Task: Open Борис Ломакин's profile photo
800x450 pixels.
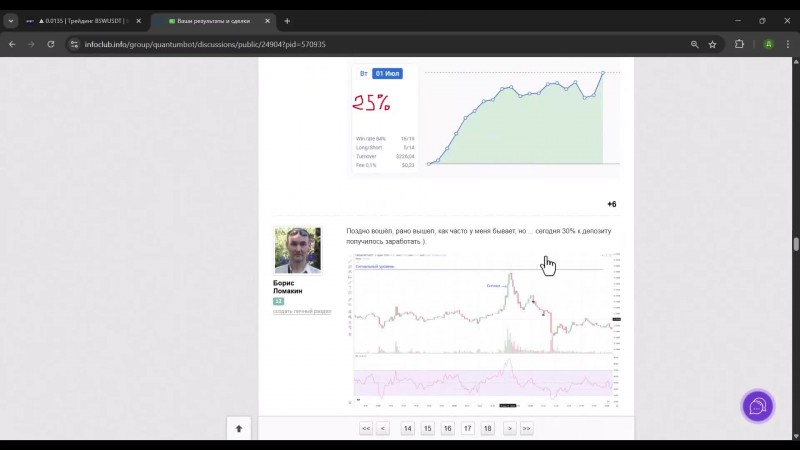Action: [297, 251]
